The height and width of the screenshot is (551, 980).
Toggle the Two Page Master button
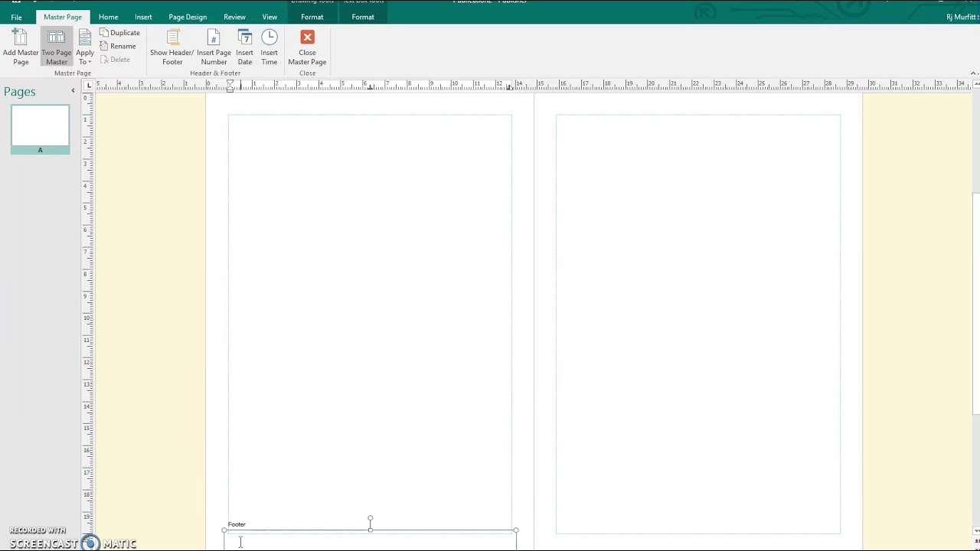click(56, 47)
